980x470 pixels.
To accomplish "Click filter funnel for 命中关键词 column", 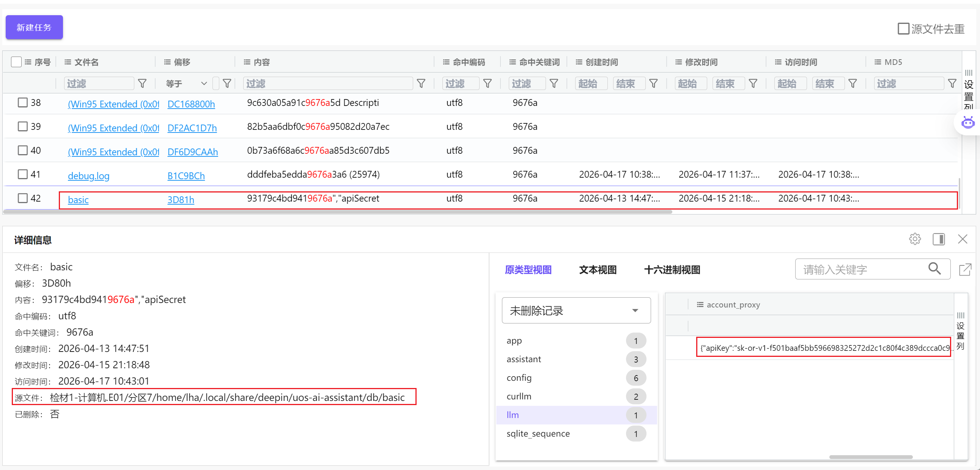I will (554, 84).
